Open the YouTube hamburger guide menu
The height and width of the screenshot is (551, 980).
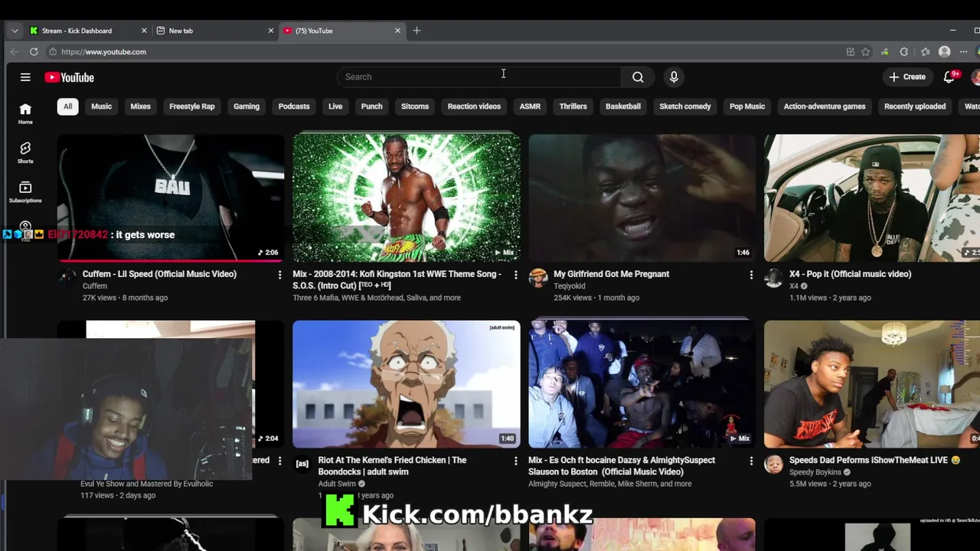[x=25, y=77]
